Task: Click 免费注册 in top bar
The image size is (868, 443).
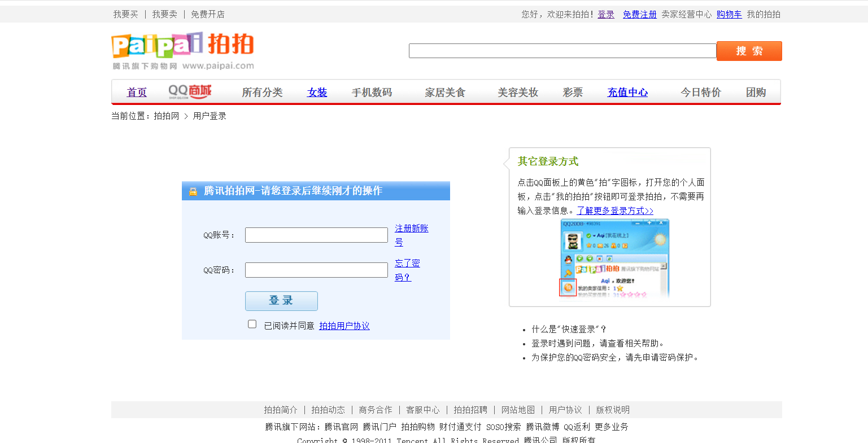Action: pos(640,14)
